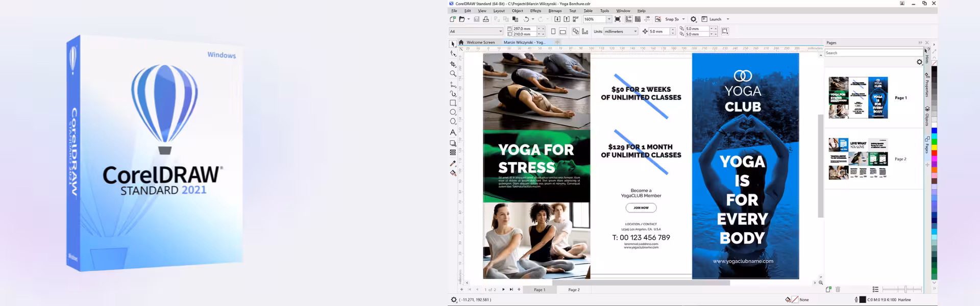
Task: Toggle Pages docker list view icon
Action: tap(875, 289)
